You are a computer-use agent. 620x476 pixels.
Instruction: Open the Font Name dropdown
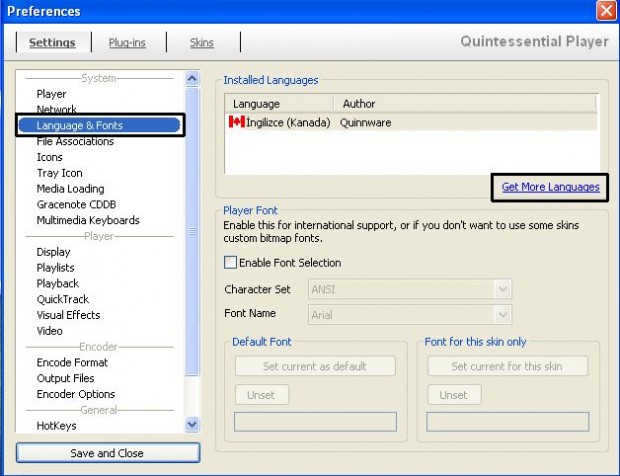tap(410, 315)
